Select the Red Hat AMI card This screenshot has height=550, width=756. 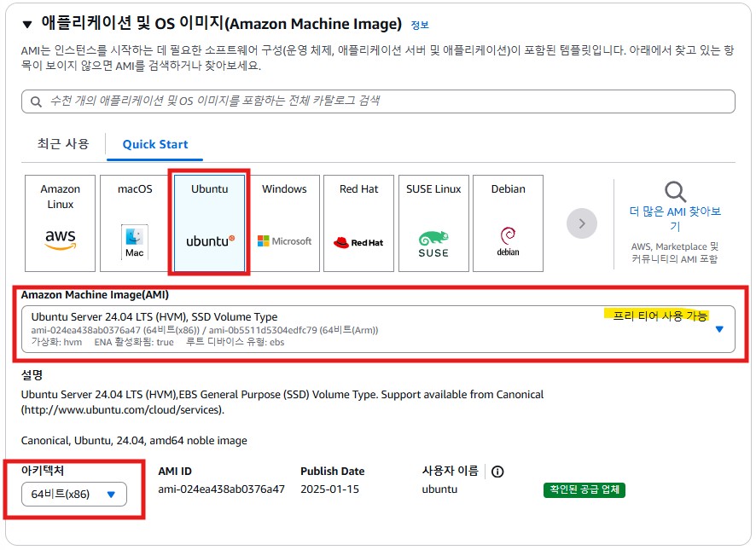[358, 223]
